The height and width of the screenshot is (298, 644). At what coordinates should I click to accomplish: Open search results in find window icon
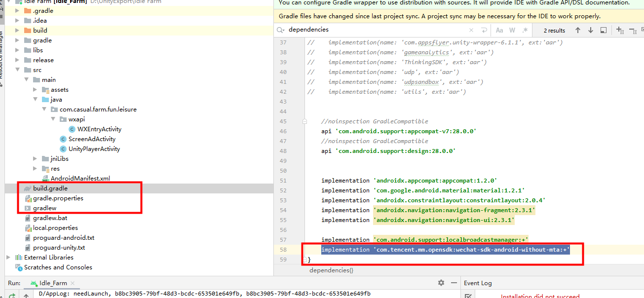[x=603, y=30]
